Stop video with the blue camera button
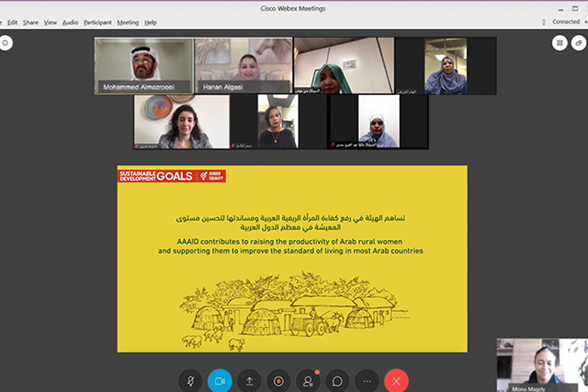The width and height of the screenshot is (588, 392). point(220,381)
